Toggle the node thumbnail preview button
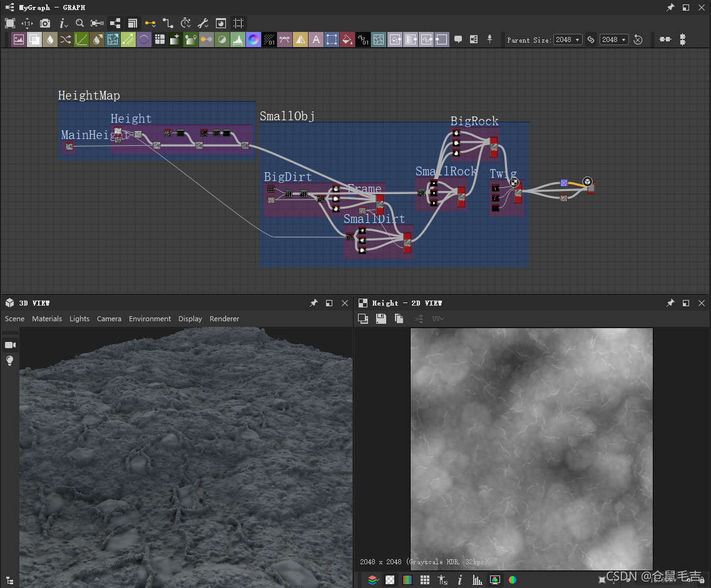The height and width of the screenshot is (588, 711). click(x=221, y=23)
